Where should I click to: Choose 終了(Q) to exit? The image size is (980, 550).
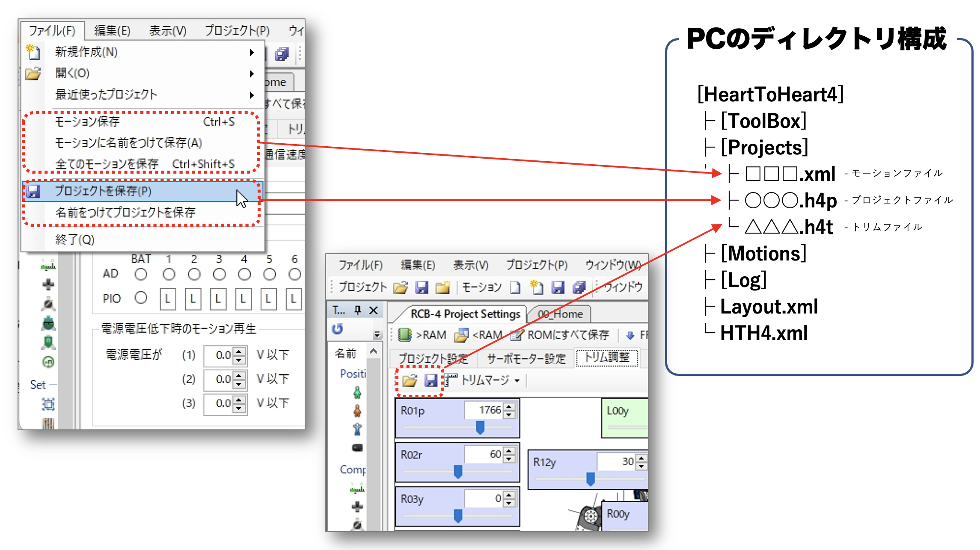(x=142, y=240)
